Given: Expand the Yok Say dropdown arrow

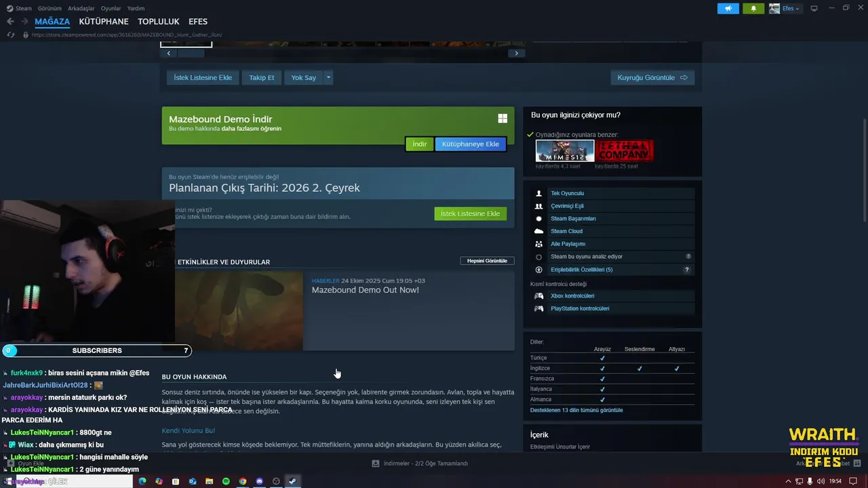Looking at the screenshot, I should tap(328, 77).
